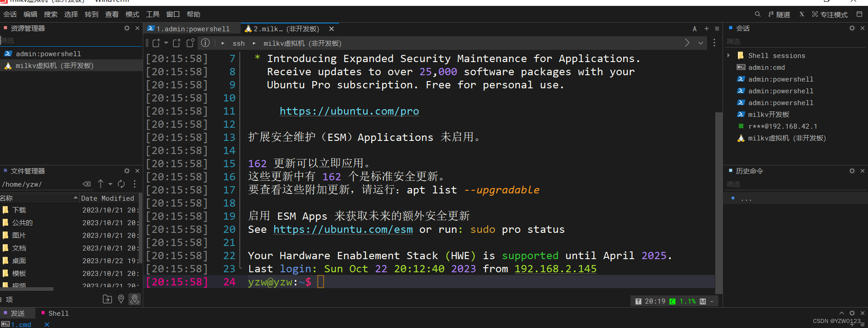Refresh the 文件管理器 file list
Screen dimensions: 868x328
point(121,184)
